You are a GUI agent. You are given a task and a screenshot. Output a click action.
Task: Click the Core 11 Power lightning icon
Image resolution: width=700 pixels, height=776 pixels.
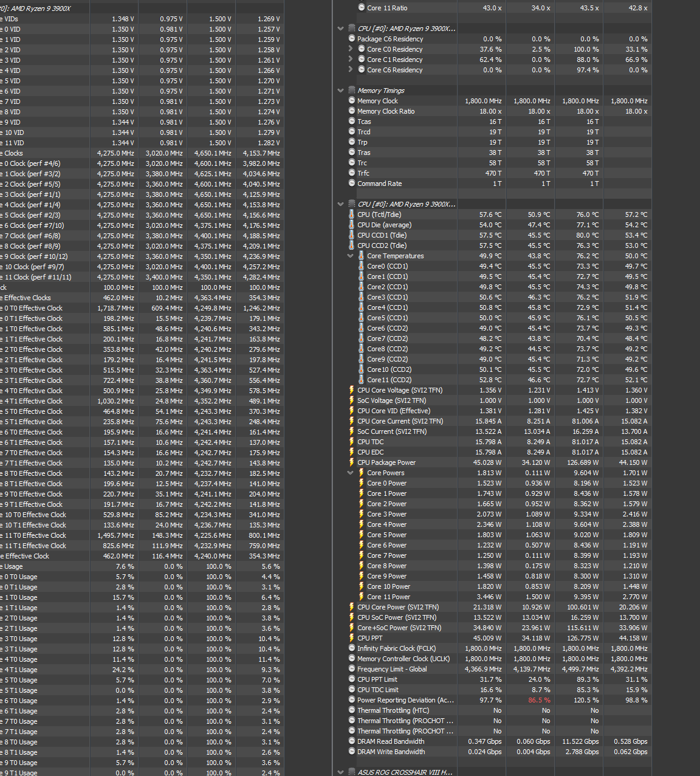coord(362,597)
